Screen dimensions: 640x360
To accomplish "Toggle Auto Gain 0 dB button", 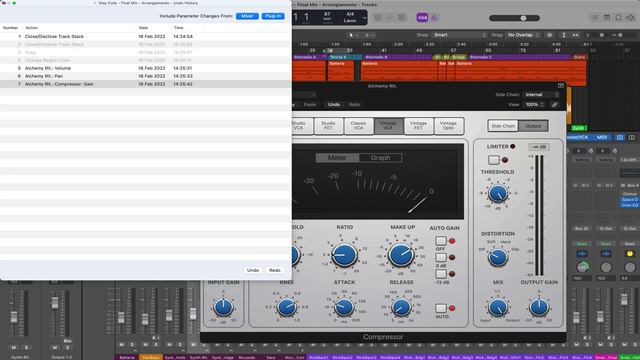I will (440, 258).
